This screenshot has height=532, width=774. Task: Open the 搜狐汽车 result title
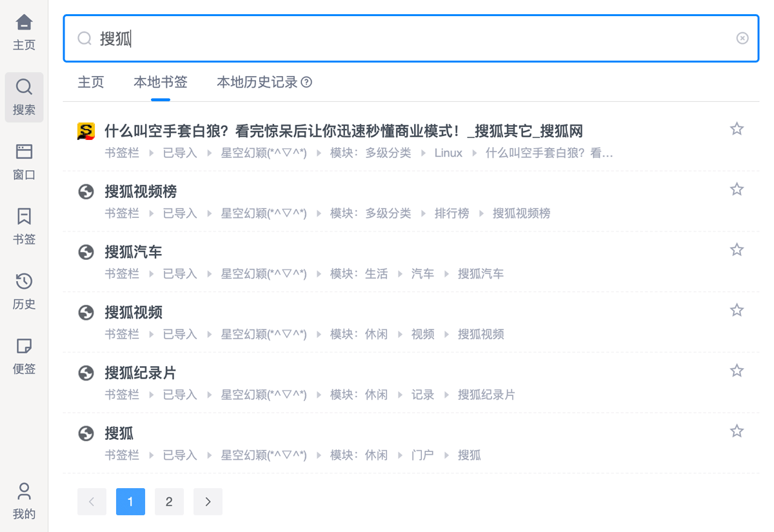click(134, 252)
